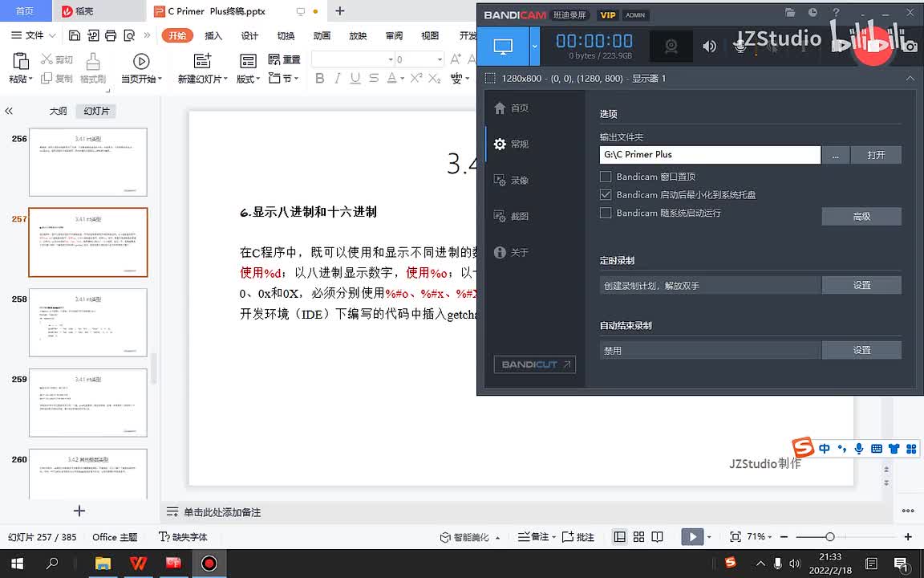Toggle Bandicam speaker sound icon

(x=710, y=46)
